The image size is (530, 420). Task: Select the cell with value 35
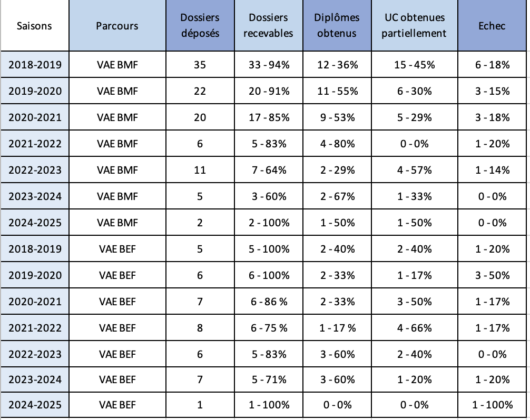click(200, 65)
